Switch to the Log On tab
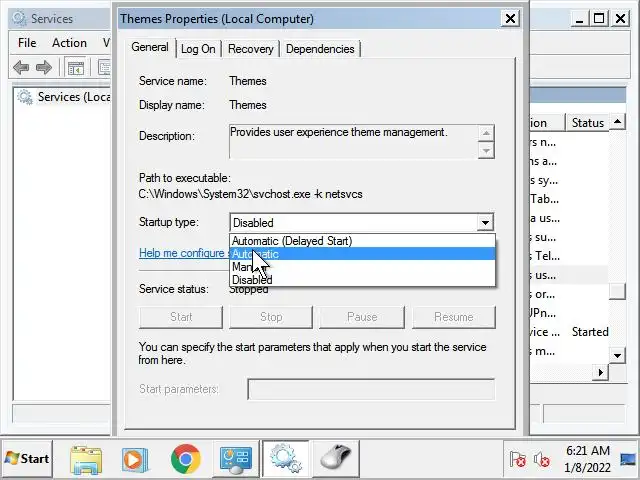The image size is (640, 480). (198, 49)
